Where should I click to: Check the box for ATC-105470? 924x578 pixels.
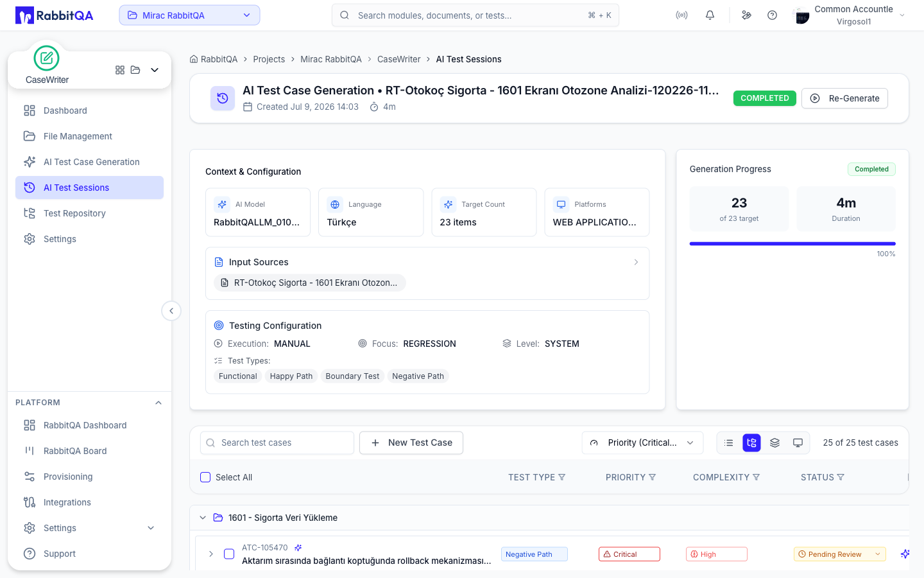(229, 554)
